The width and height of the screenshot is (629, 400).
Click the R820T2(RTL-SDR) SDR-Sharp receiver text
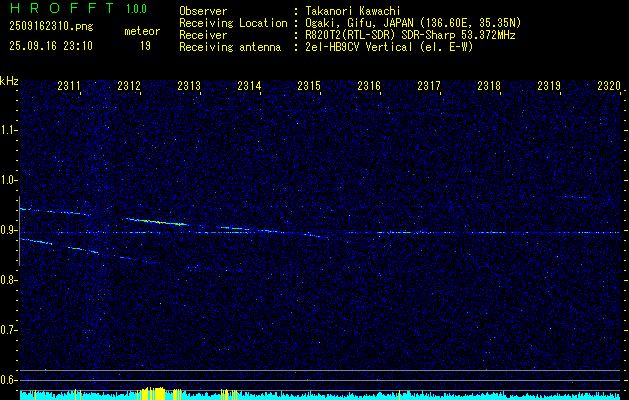(x=410, y=35)
